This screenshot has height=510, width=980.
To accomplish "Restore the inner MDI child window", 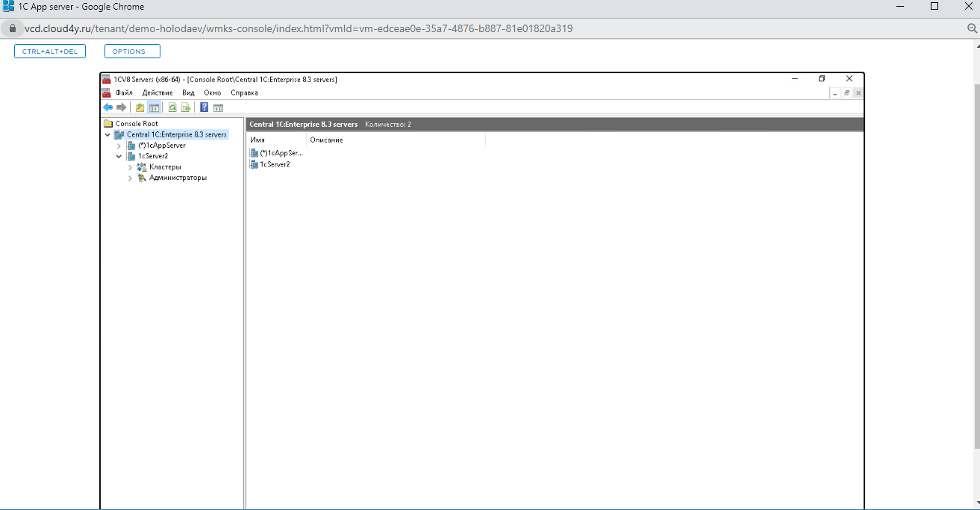I will click(847, 93).
